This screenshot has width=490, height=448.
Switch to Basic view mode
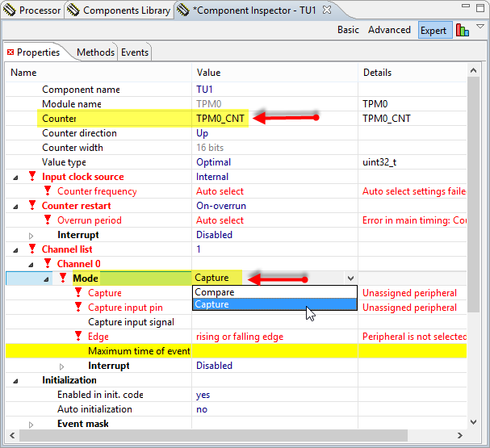[x=348, y=30]
